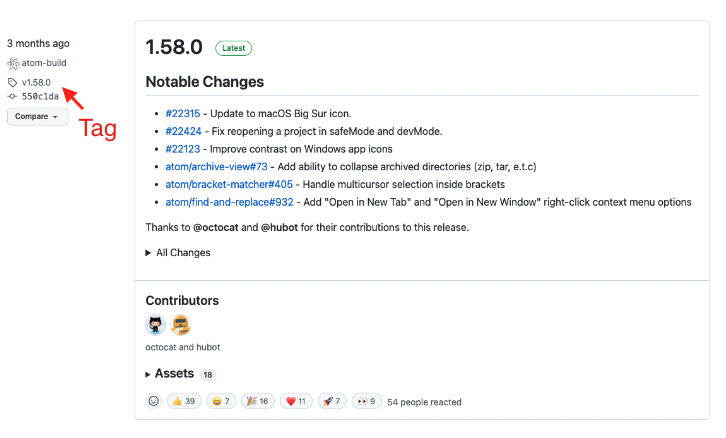Click the Latest release badge
Screen dimensions: 726x438
point(233,48)
